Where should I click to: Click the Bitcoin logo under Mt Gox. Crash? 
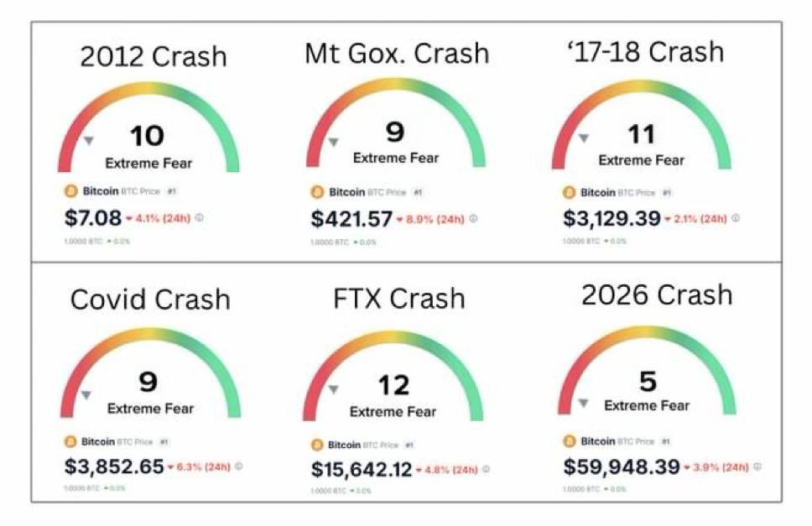(x=317, y=192)
